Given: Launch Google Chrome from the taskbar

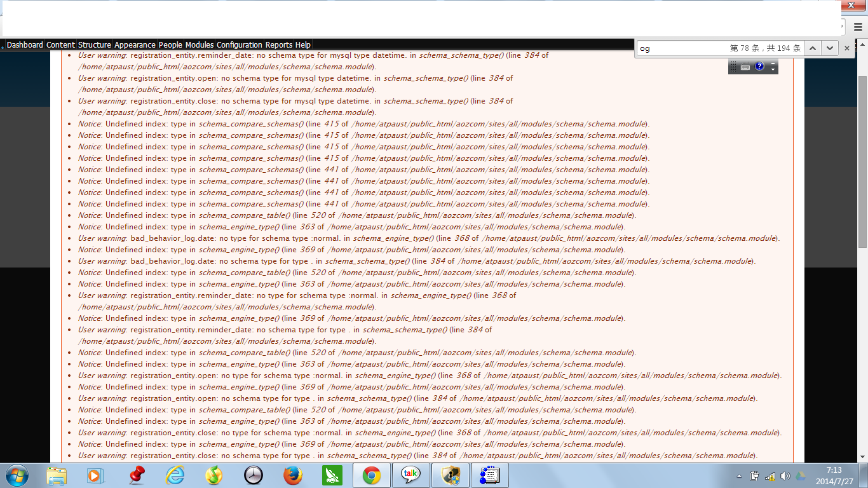Looking at the screenshot, I should pos(371,475).
